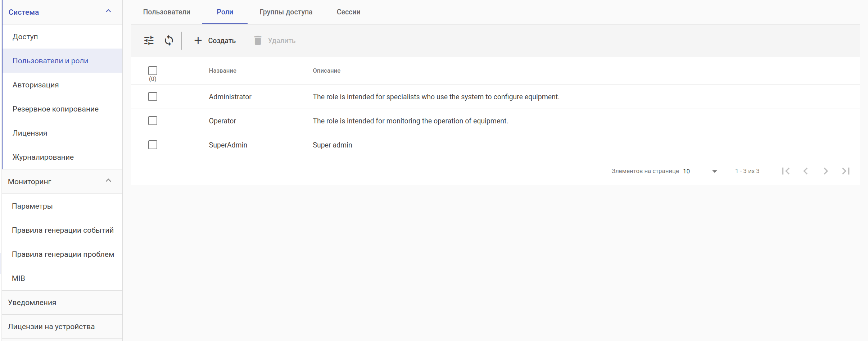Sort the table by Название column header
Screen dimensions: 868x341
pos(222,71)
